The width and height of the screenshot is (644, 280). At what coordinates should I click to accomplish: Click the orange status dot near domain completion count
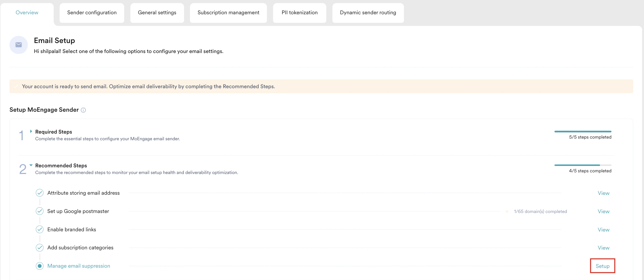click(507, 211)
